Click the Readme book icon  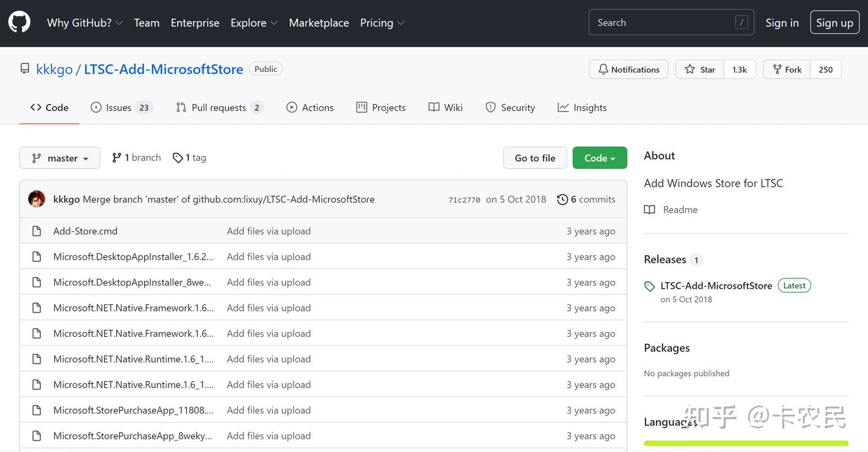pyautogui.click(x=649, y=210)
